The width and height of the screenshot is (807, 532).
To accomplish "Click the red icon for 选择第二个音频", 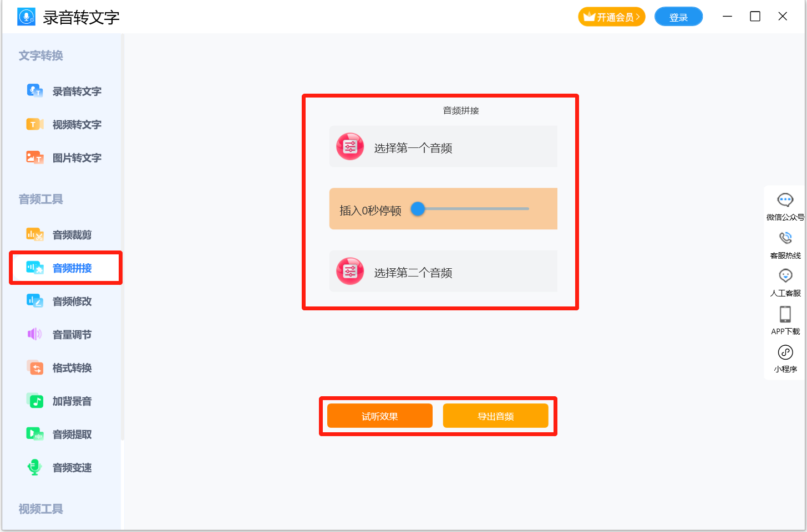I will [350, 272].
